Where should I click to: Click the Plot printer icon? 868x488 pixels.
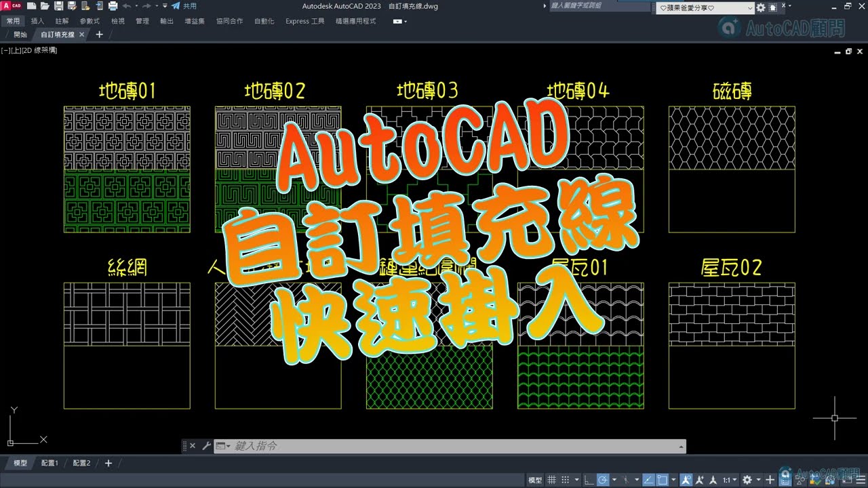pos(113,6)
